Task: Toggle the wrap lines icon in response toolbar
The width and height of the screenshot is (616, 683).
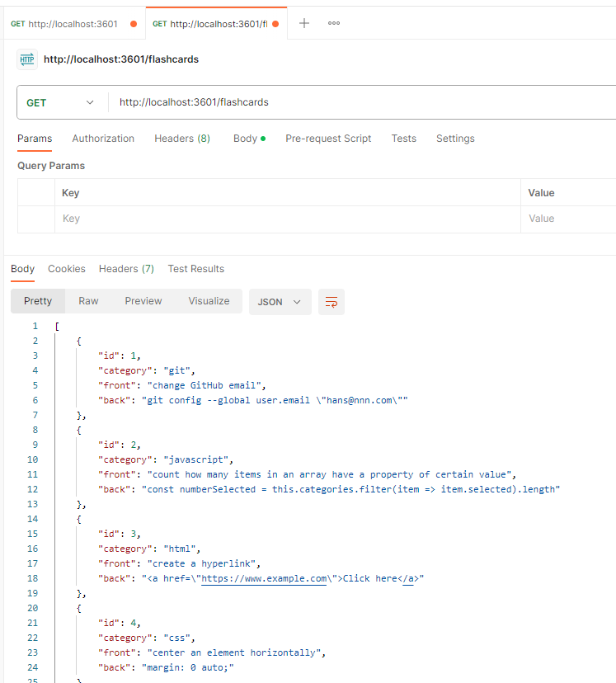Action: pyautogui.click(x=332, y=302)
